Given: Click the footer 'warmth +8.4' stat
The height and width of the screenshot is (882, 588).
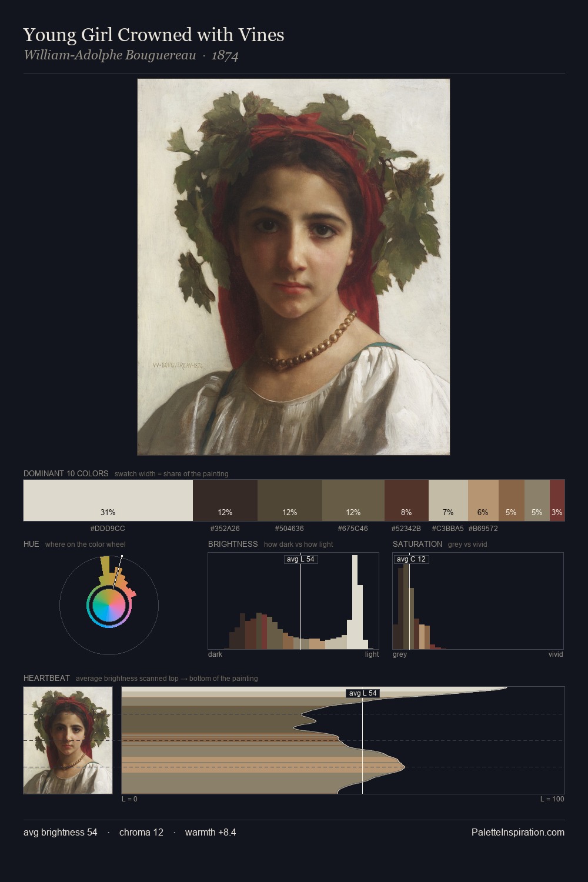Looking at the screenshot, I should 211,832.
